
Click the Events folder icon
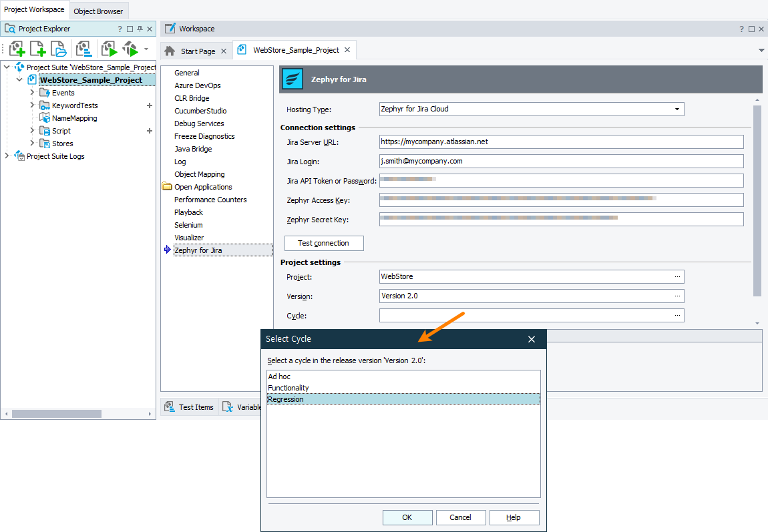pyautogui.click(x=45, y=93)
